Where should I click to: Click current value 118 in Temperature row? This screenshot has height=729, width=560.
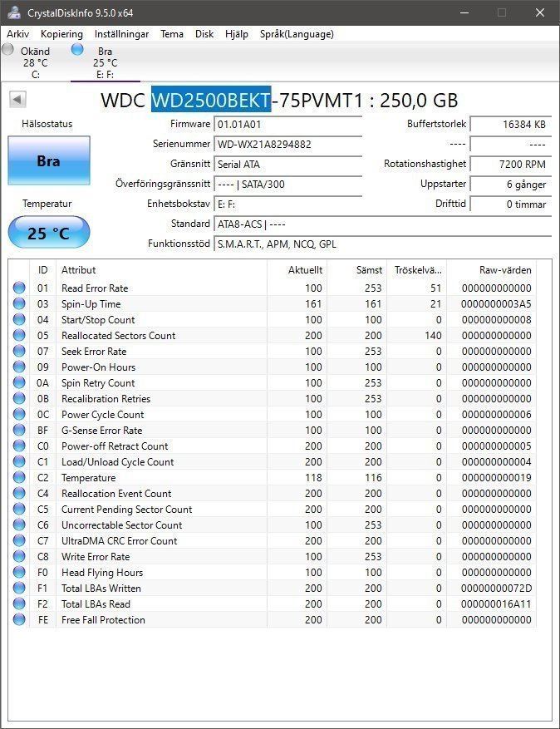[x=313, y=478]
